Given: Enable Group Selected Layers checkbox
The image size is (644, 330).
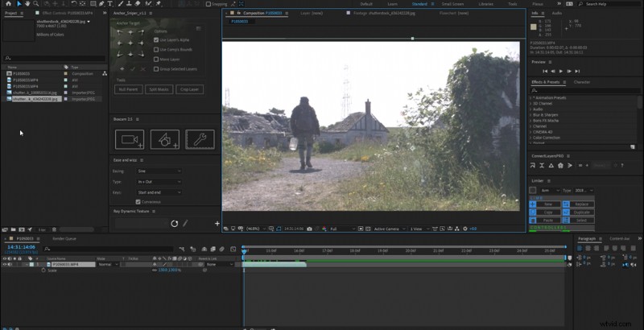Looking at the screenshot, I should 156,69.
